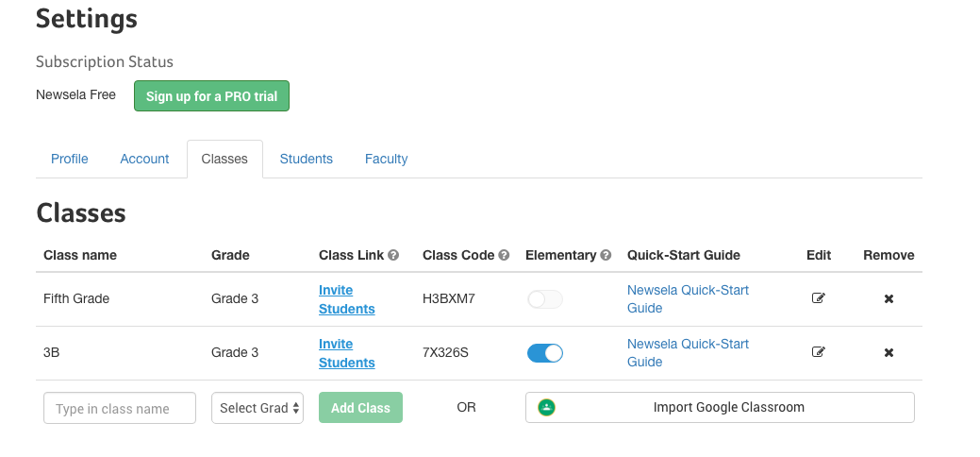Select the Classes tab
980x457 pixels.
point(224,159)
